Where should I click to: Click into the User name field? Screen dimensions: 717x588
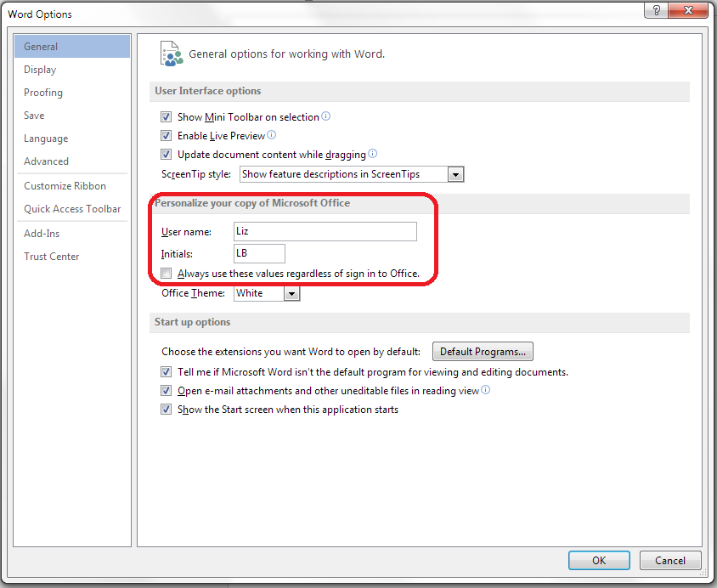click(325, 231)
